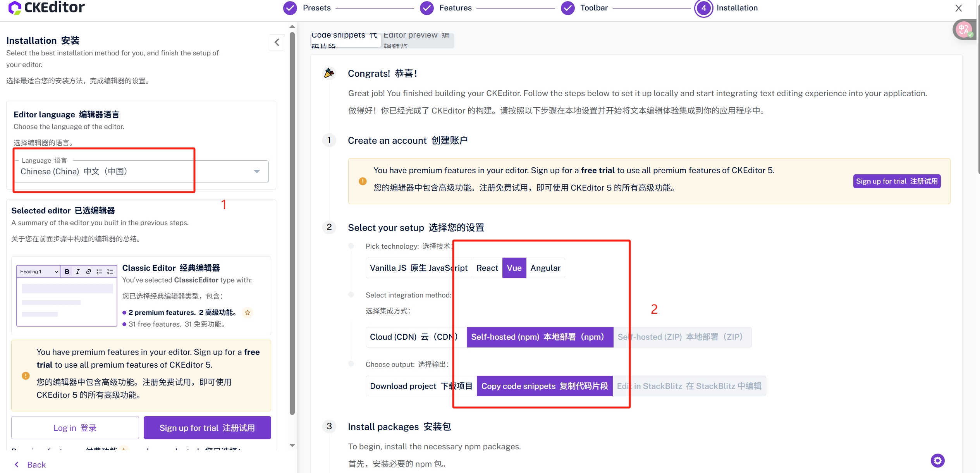Select the bulleted list icon in the preview
Image resolution: width=980 pixels, height=473 pixels.
(99, 271)
